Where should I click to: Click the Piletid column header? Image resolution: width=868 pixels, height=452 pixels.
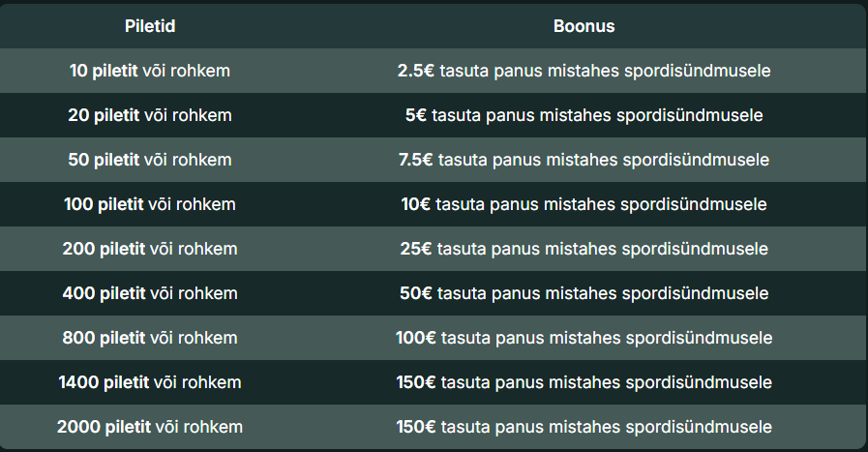click(150, 26)
